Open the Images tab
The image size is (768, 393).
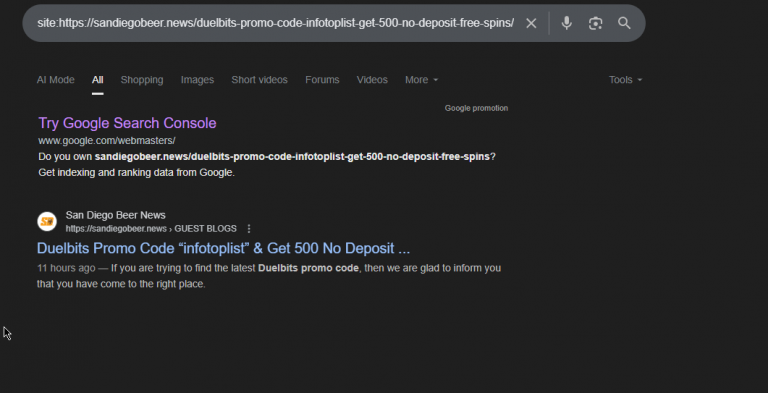point(197,80)
